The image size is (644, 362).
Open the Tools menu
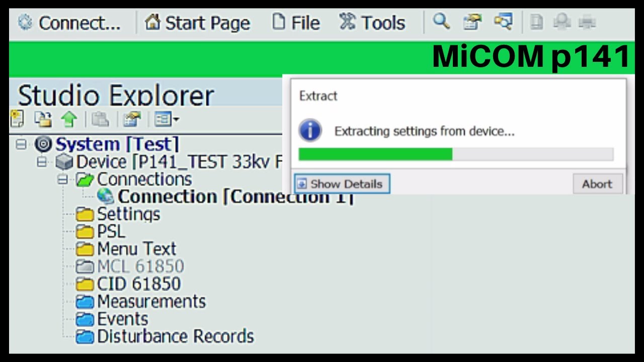pos(372,23)
